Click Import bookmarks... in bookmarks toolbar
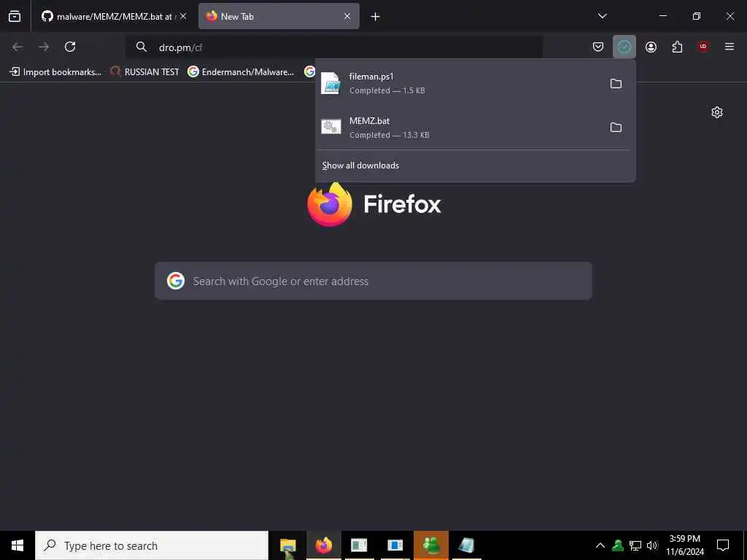The image size is (747, 560). point(55,72)
